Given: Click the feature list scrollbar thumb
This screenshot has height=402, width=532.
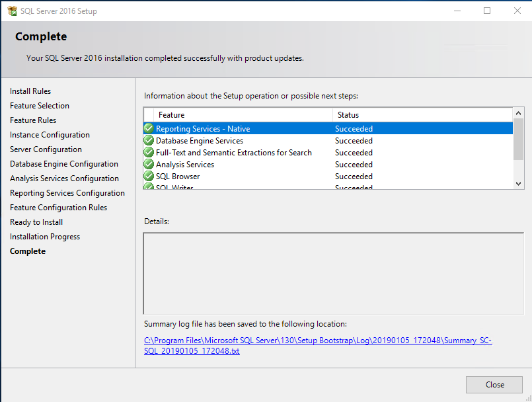Looking at the screenshot, I should click(x=518, y=139).
